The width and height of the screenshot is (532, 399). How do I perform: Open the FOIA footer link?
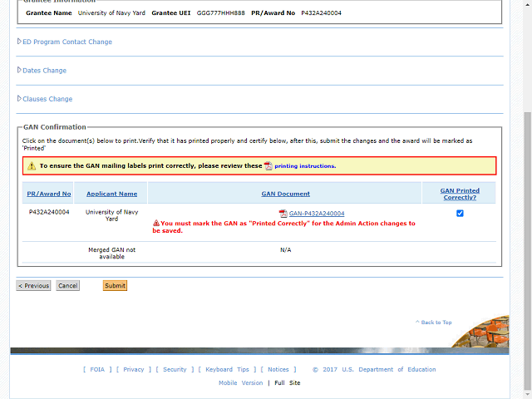[97, 369]
